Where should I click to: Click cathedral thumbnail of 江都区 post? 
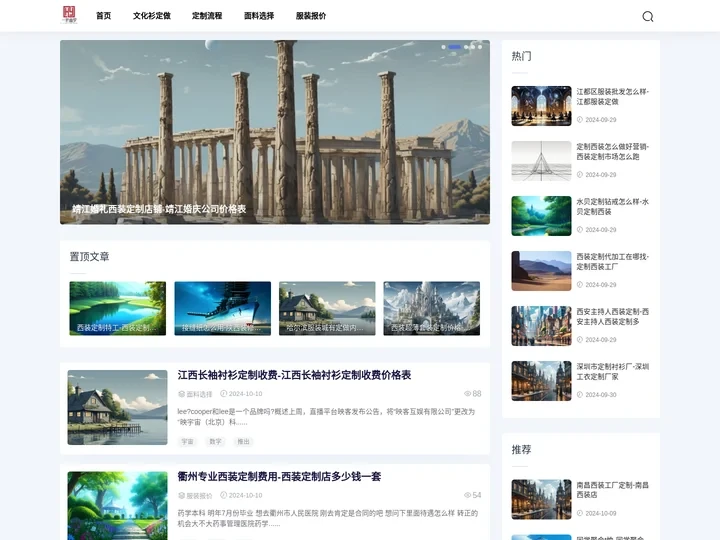pyautogui.click(x=541, y=106)
